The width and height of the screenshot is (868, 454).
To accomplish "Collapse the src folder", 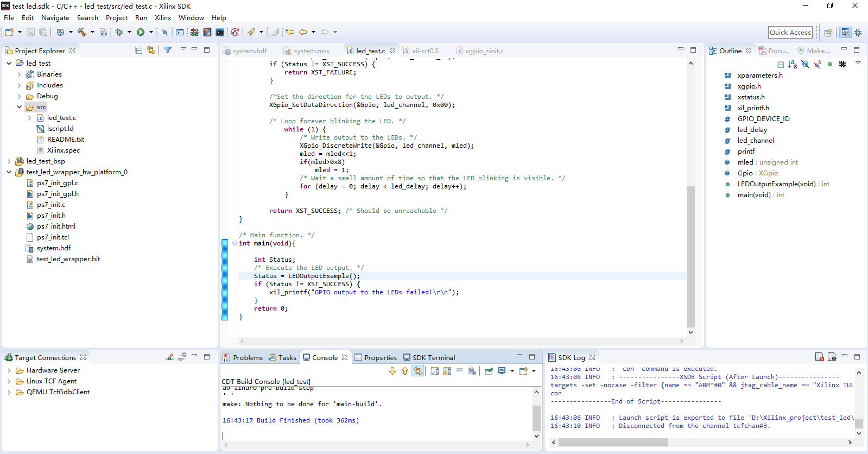I will 20,107.
